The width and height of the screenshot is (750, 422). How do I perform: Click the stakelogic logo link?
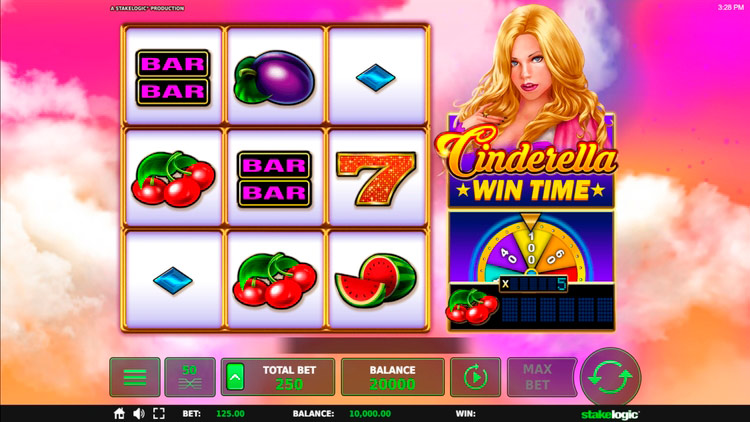tap(610, 414)
